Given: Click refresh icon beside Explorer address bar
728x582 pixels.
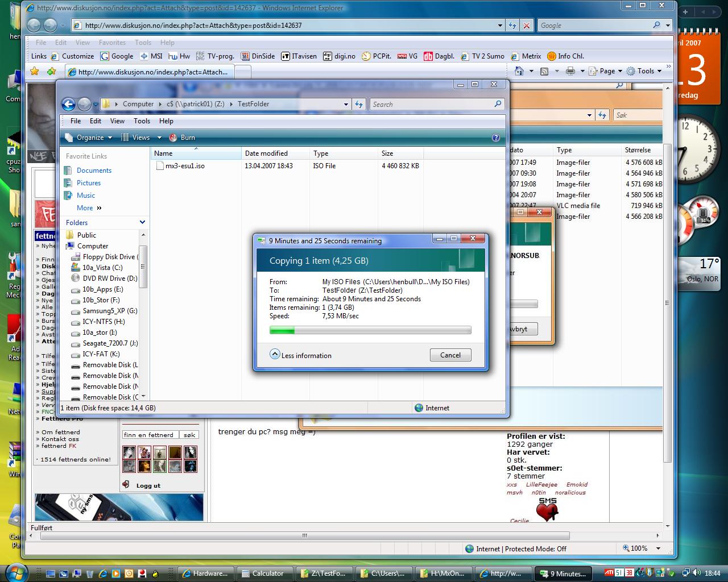Looking at the screenshot, I should pyautogui.click(x=359, y=104).
